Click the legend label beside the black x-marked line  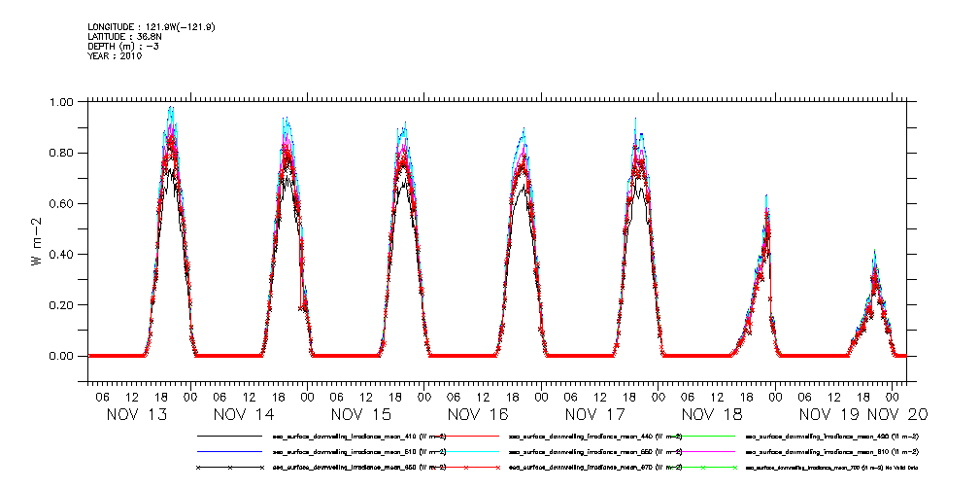point(358,468)
